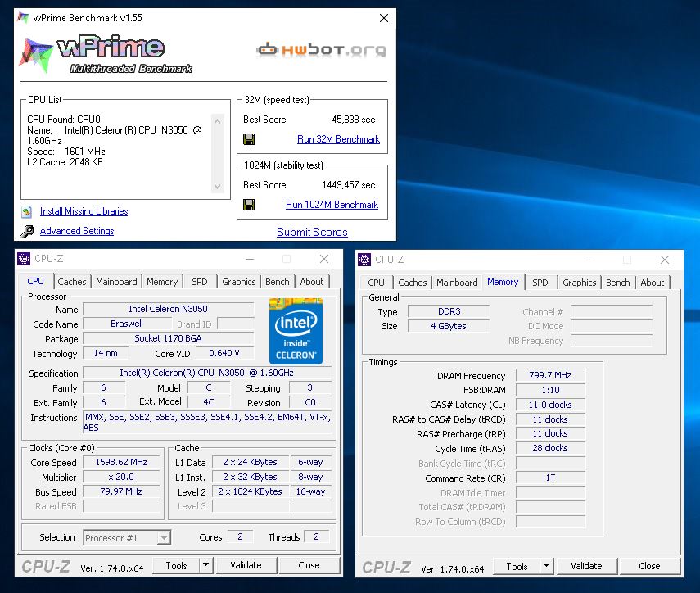Open Bench tab in left CPU-Z
The width and height of the screenshot is (700, 593).
pyautogui.click(x=278, y=282)
